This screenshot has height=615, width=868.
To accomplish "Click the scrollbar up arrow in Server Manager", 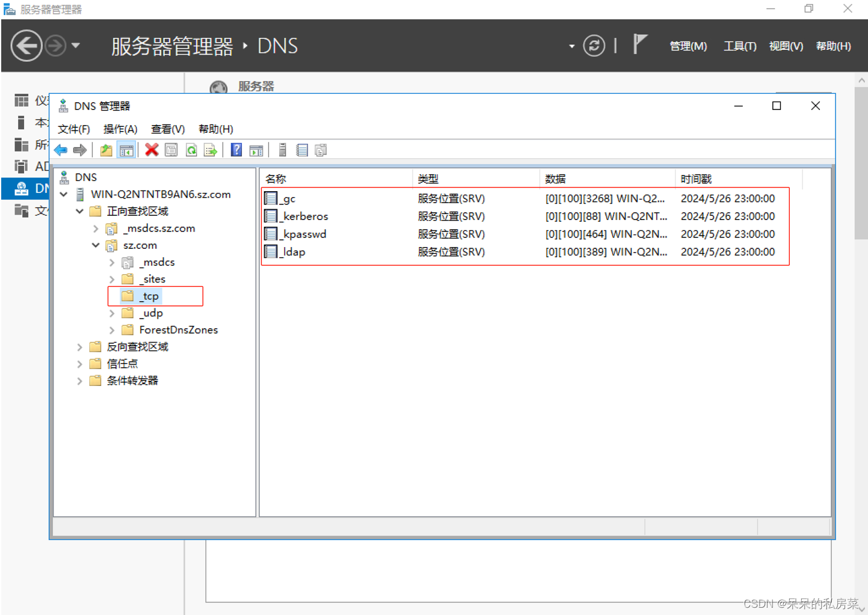I will pyautogui.click(x=861, y=80).
